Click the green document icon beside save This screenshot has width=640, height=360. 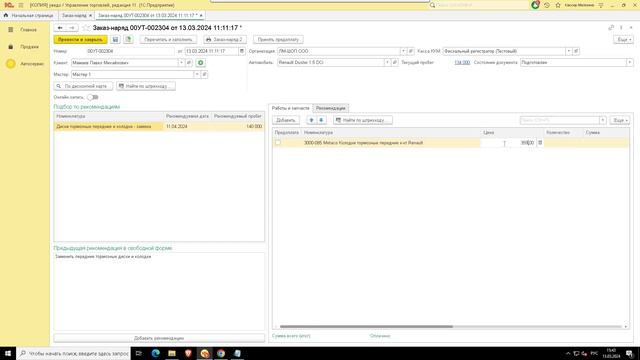click(x=129, y=40)
